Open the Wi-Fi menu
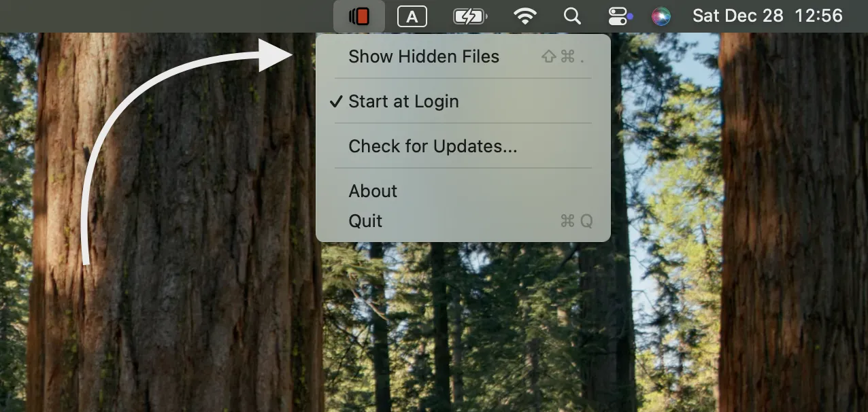The width and height of the screenshot is (868, 412). coord(524,16)
